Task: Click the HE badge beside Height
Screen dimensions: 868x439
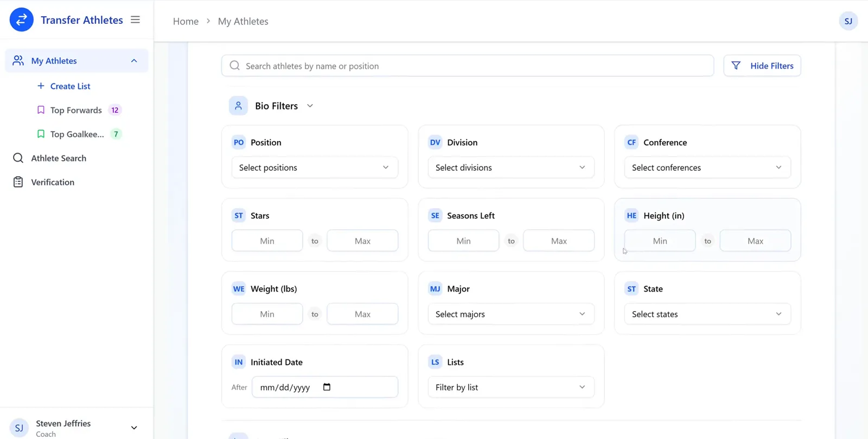Action: (631, 216)
